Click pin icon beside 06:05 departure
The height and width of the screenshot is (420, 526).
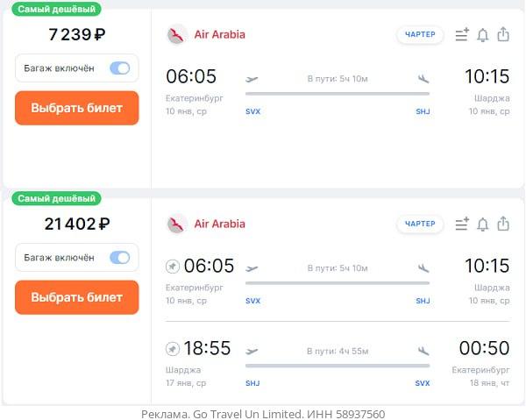[x=173, y=267]
